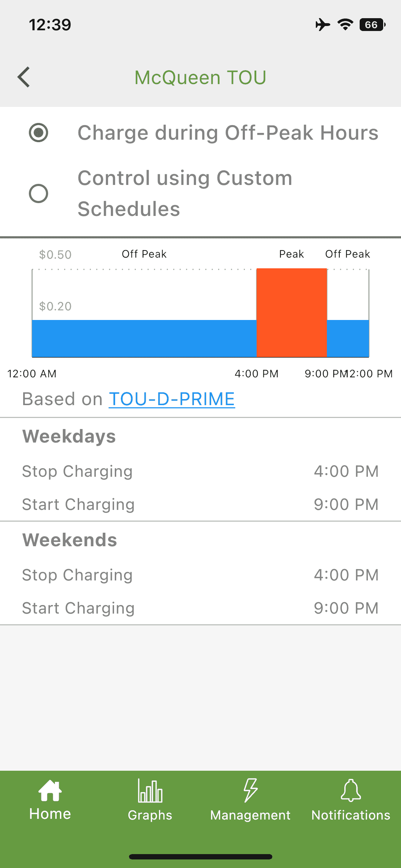Switch to the Graphs tab label
401x868 pixels.
pyautogui.click(x=150, y=815)
